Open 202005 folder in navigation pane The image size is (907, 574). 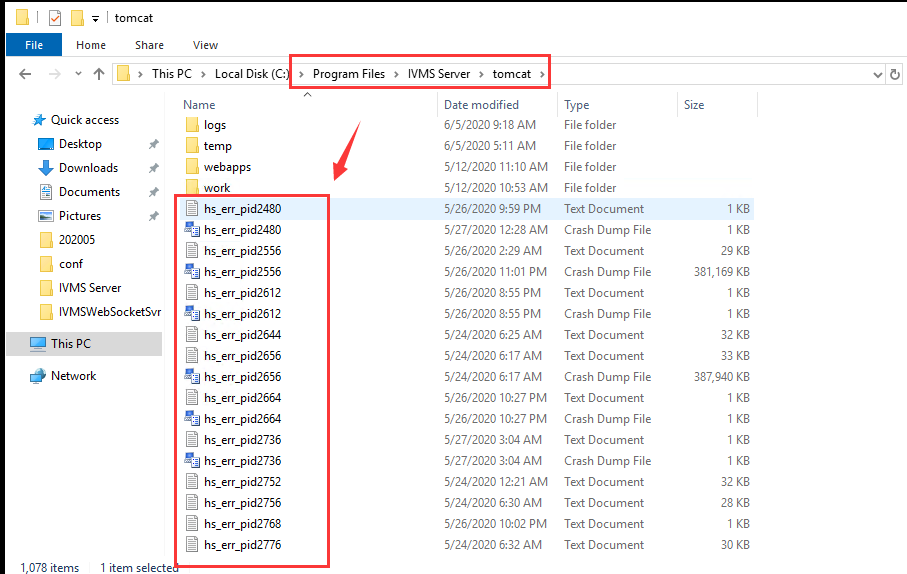click(77, 240)
